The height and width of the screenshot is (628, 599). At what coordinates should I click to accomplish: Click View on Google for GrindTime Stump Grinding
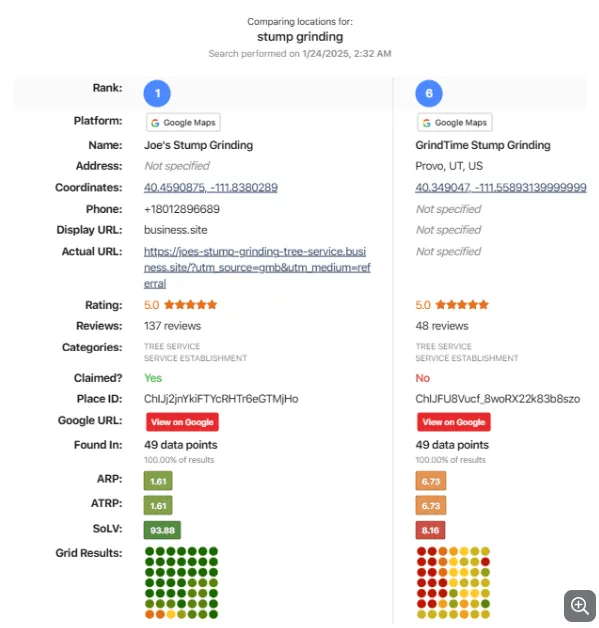(x=454, y=422)
